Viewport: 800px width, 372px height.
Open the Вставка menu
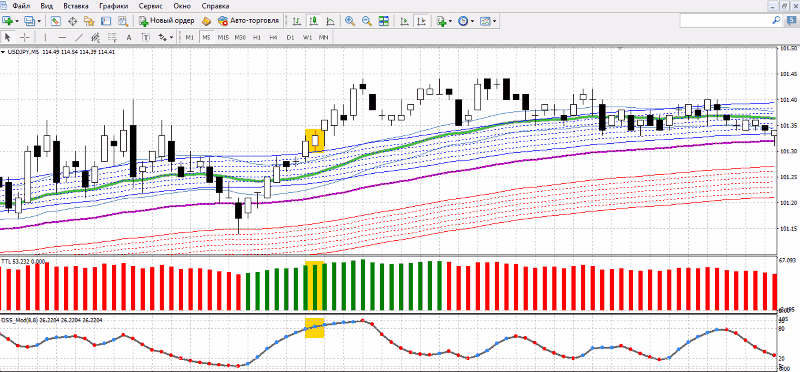(x=76, y=6)
